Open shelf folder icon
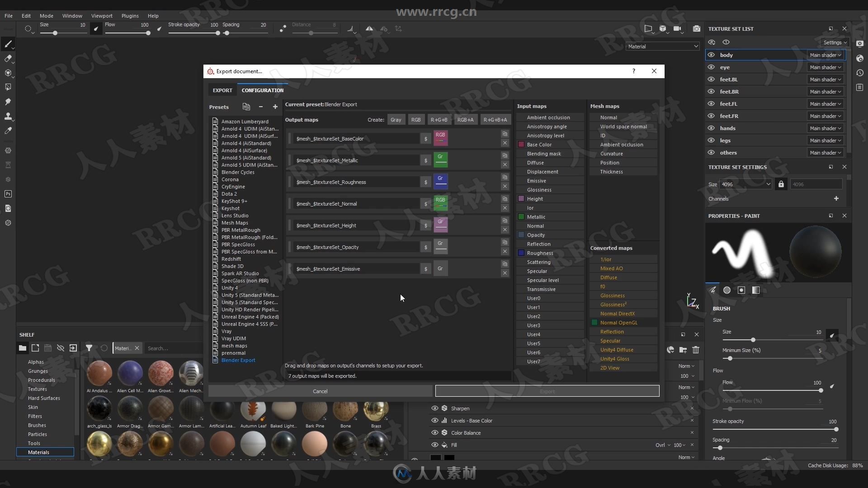 [x=23, y=348]
